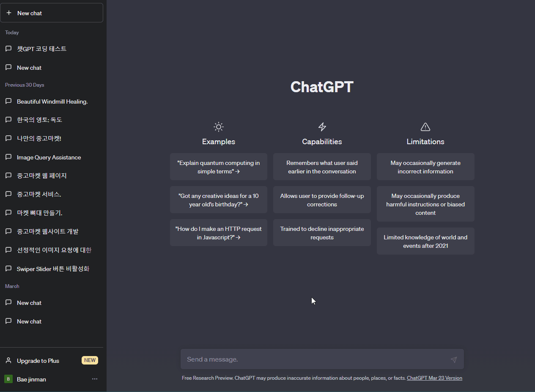Image resolution: width=535 pixels, height=392 pixels.
Task: Click the green B avatar icon
Action: point(8,379)
